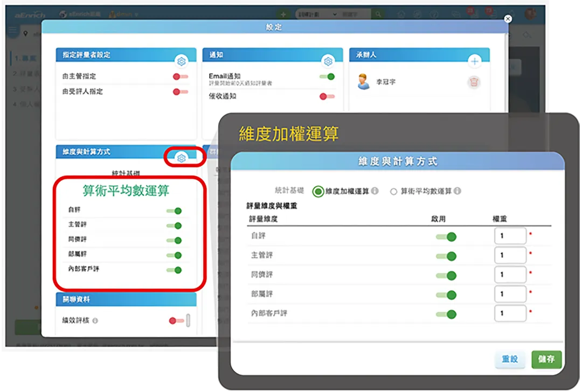Click info icon beside 算術平均數運算 radio option

click(458, 191)
